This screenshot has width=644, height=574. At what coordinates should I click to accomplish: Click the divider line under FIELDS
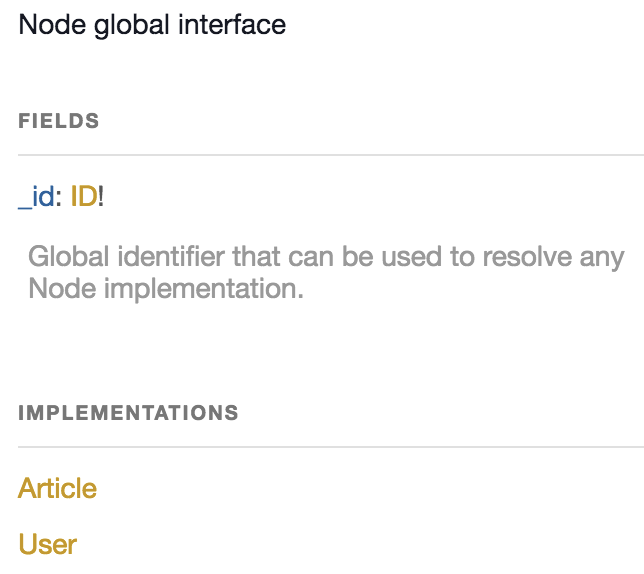click(x=330, y=155)
